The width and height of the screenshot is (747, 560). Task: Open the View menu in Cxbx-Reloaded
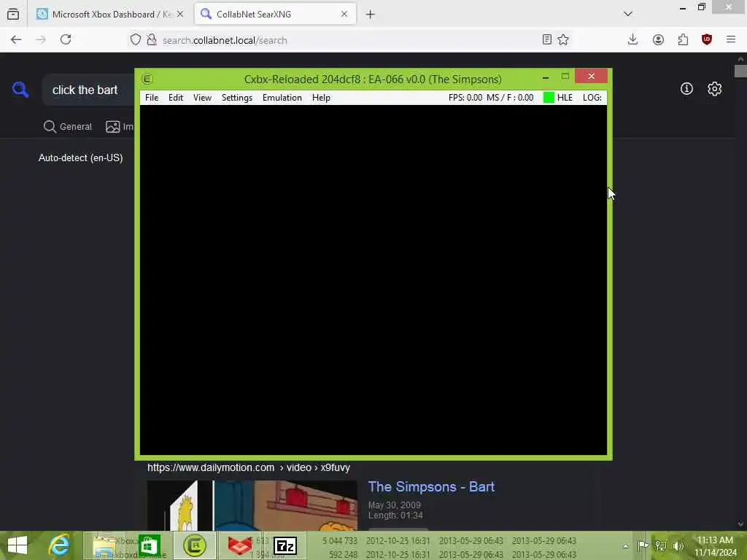[x=202, y=98]
